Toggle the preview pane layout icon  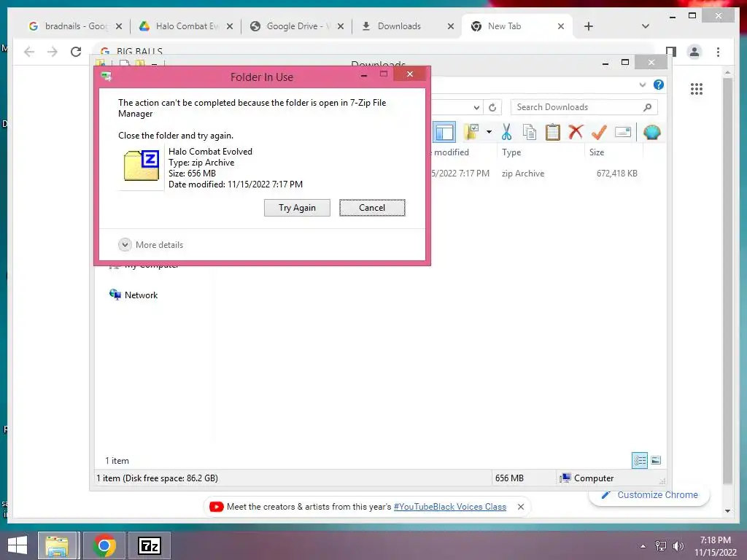(444, 132)
